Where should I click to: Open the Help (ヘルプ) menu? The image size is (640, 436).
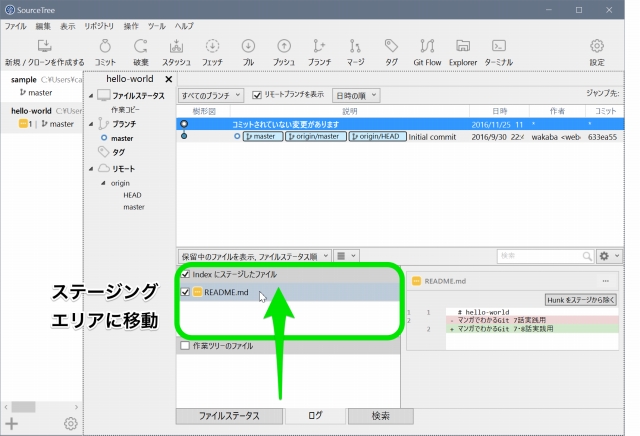[x=184, y=26]
